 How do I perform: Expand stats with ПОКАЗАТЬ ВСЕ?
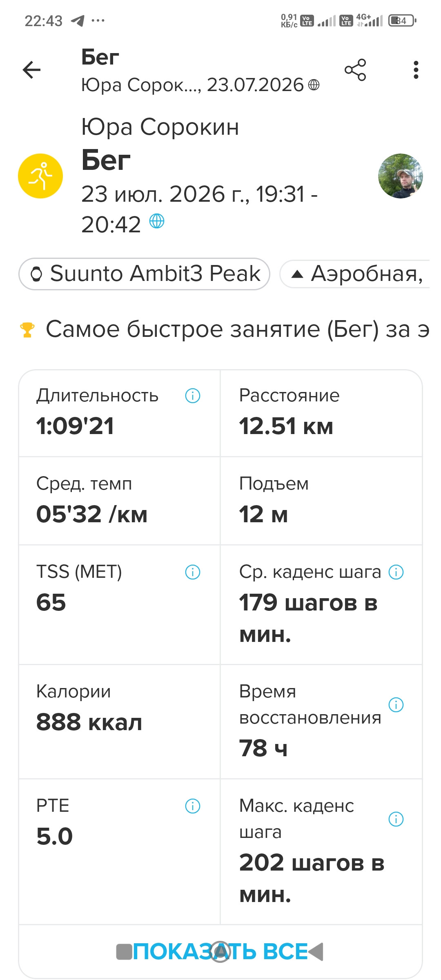(x=220, y=951)
